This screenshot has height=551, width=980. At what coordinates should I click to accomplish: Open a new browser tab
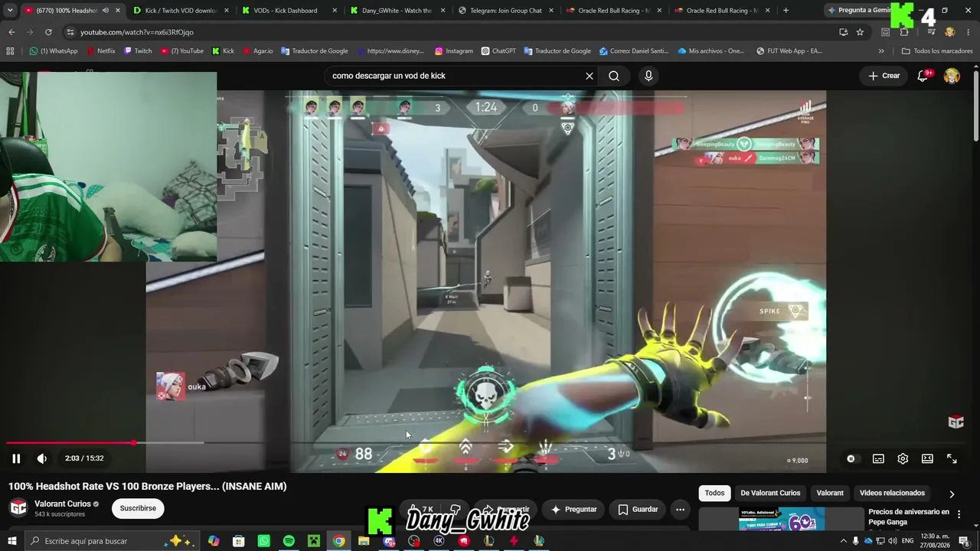(786, 11)
